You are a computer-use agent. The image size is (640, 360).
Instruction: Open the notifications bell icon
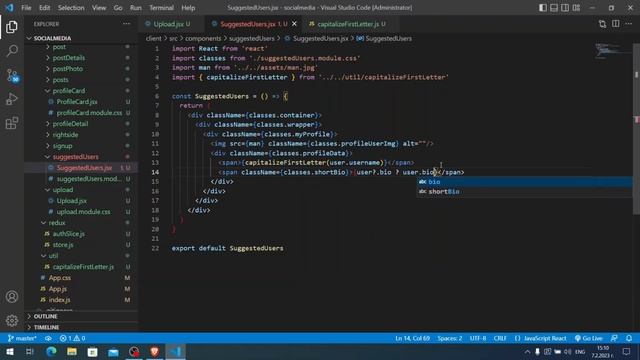tap(629, 338)
